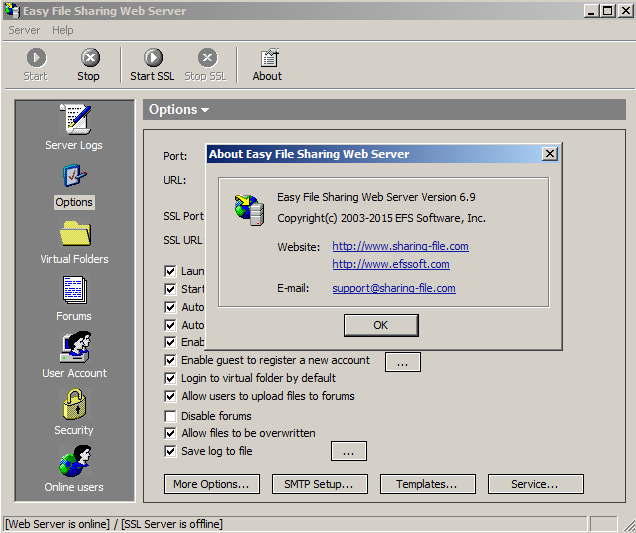The image size is (636, 533).
Task: Select Options in the sidebar
Action: coord(74,187)
